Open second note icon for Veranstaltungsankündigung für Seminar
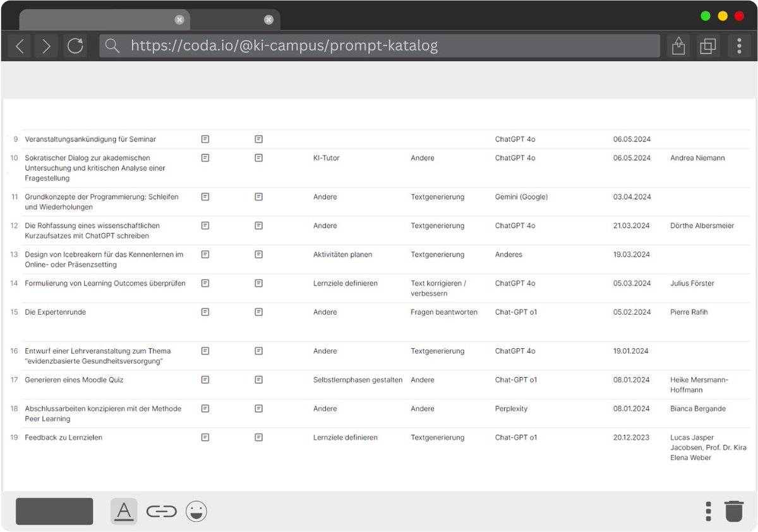Viewport: 758px width, 532px height. pos(258,138)
